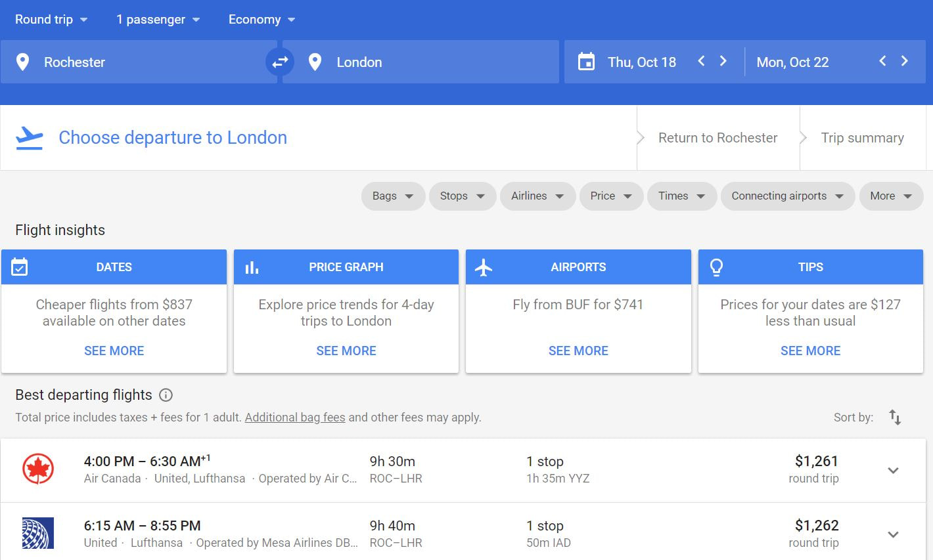
Task: Click 'Fly from BUF for $741' text
Action: [578, 305]
